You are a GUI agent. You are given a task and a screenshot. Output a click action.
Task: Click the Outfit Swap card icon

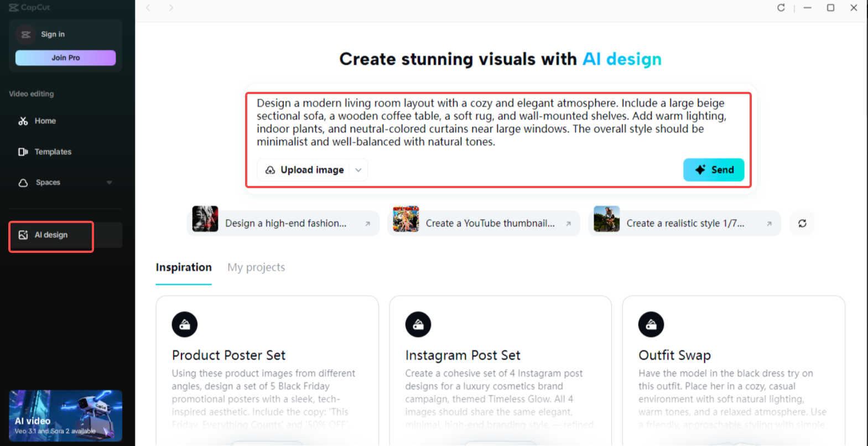[651, 324]
